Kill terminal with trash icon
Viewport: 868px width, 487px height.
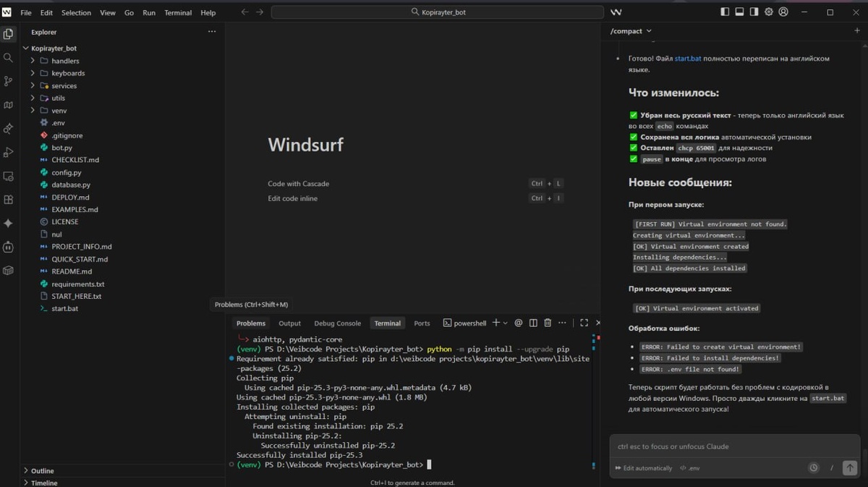tap(548, 323)
